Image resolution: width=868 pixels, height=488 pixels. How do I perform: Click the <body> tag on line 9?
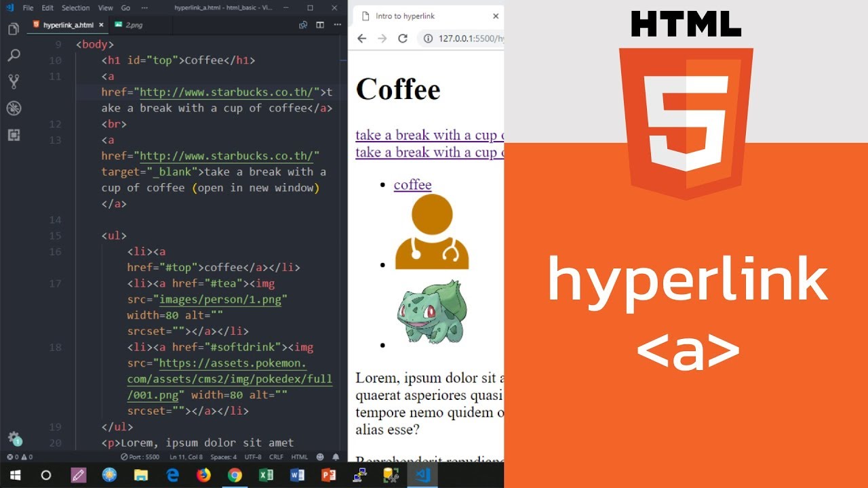pyautogui.click(x=95, y=45)
